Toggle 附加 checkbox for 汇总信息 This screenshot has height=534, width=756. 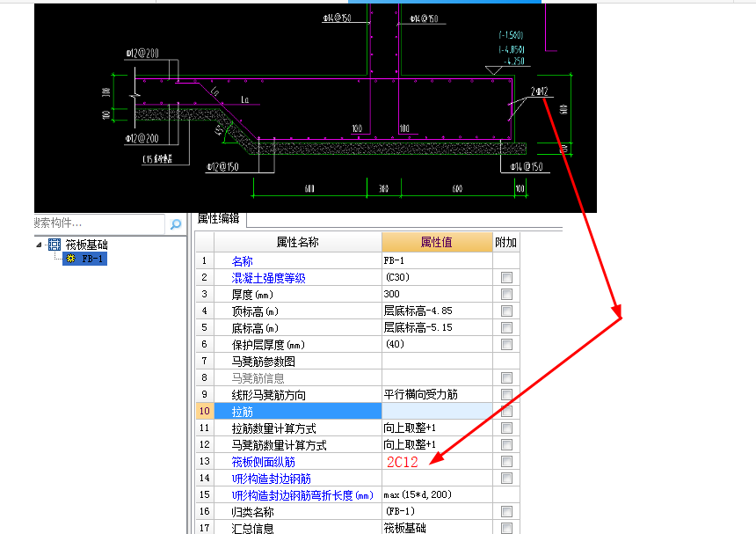[506, 528]
